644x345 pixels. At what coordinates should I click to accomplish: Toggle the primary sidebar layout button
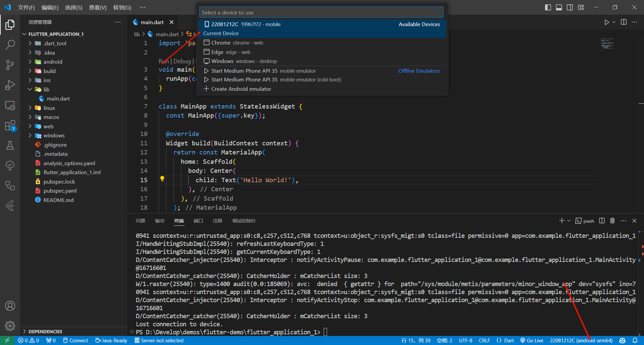pyautogui.click(x=548, y=7)
